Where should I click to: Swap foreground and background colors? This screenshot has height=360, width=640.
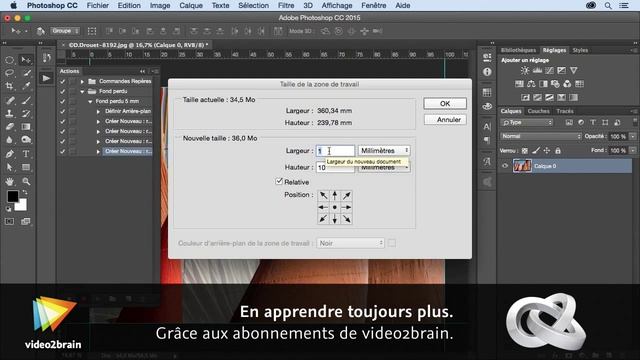coord(25,192)
